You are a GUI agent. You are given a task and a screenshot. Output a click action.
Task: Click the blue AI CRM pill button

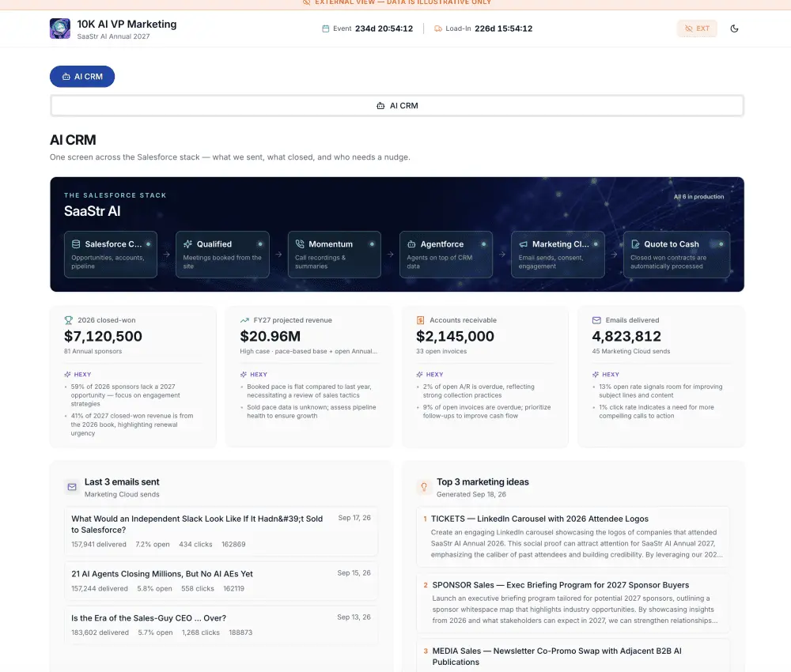coord(82,77)
